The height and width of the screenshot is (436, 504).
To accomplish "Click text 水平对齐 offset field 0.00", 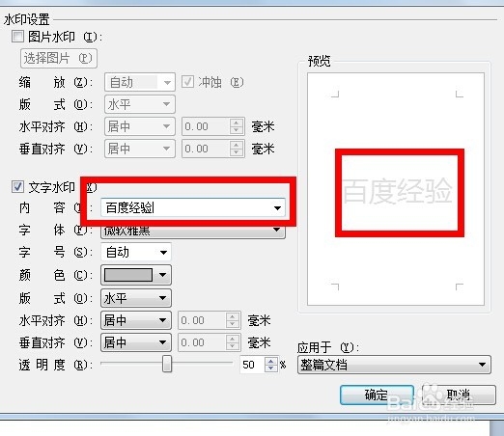I will (x=202, y=320).
